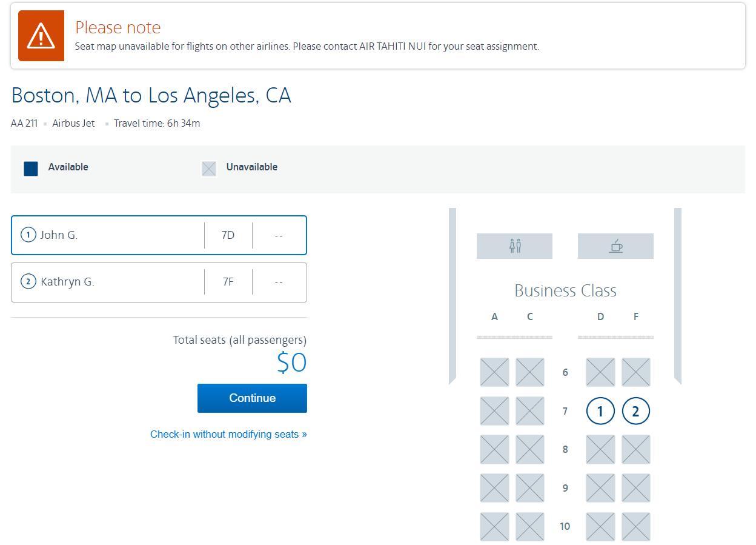Click unavailable seat 10F
The height and width of the screenshot is (545, 756).
click(x=635, y=526)
